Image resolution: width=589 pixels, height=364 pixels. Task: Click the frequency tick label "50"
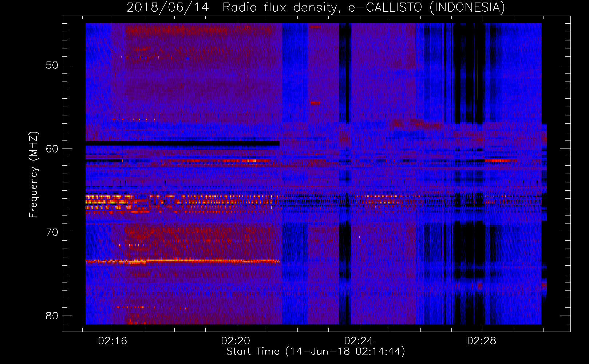point(52,65)
